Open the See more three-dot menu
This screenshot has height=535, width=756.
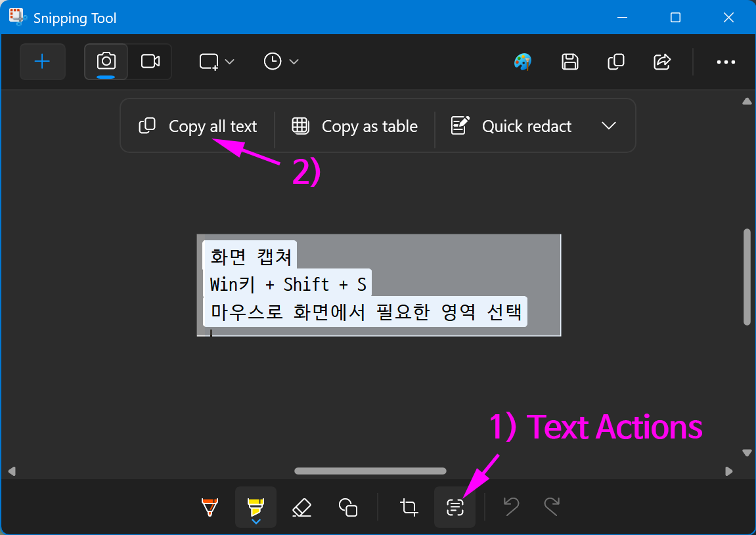pos(726,62)
